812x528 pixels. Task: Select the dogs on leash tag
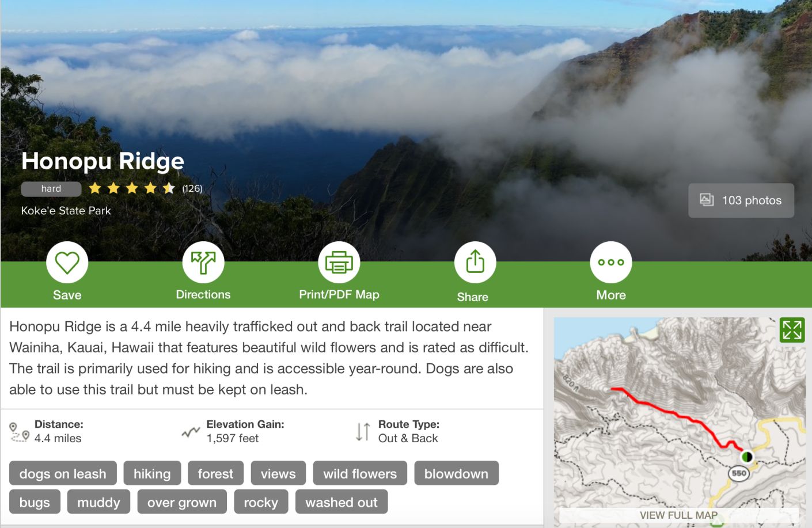click(x=63, y=473)
